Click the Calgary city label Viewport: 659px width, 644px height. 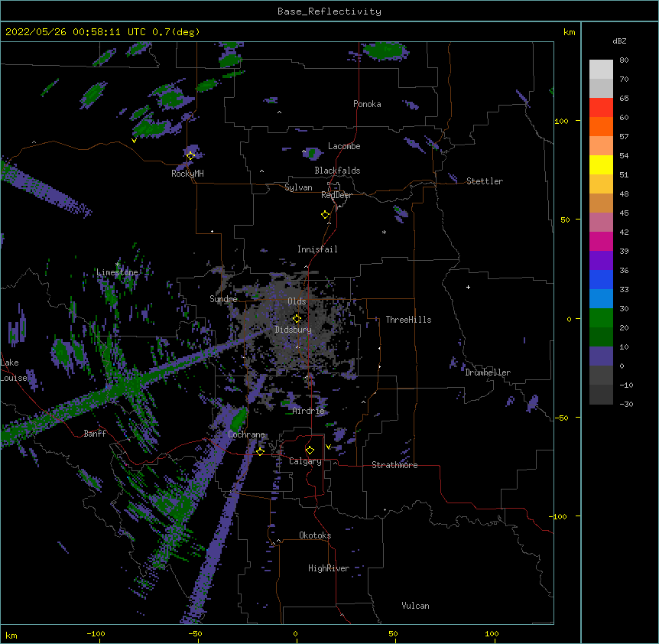click(305, 461)
